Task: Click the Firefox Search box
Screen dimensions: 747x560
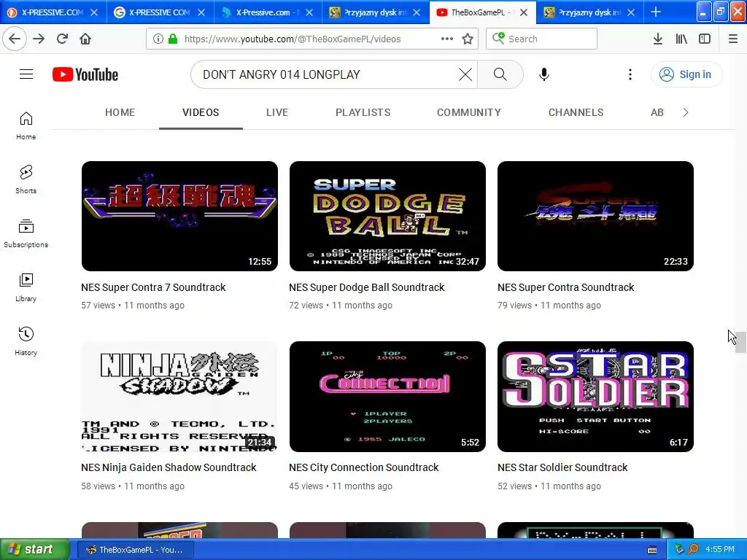Action: [x=542, y=39]
